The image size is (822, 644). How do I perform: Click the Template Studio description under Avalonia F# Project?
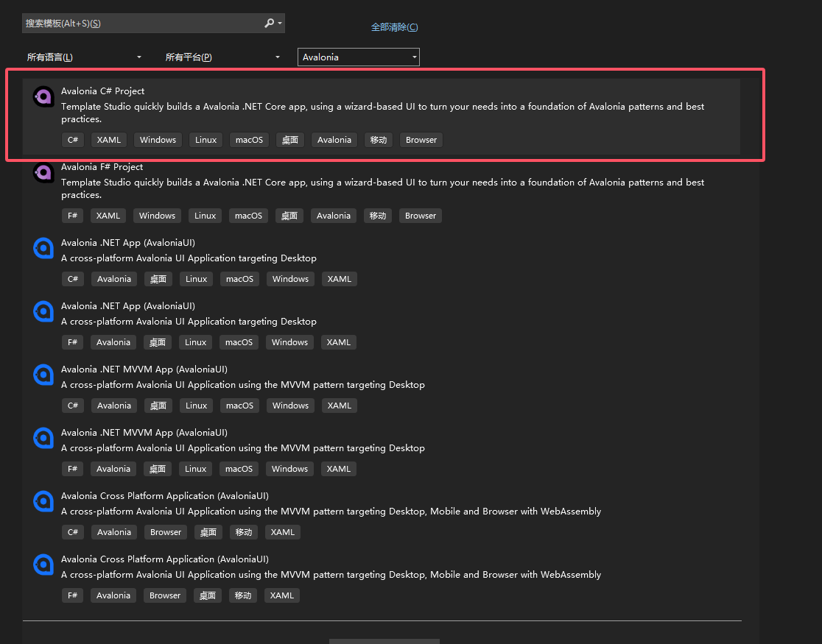[x=383, y=188]
